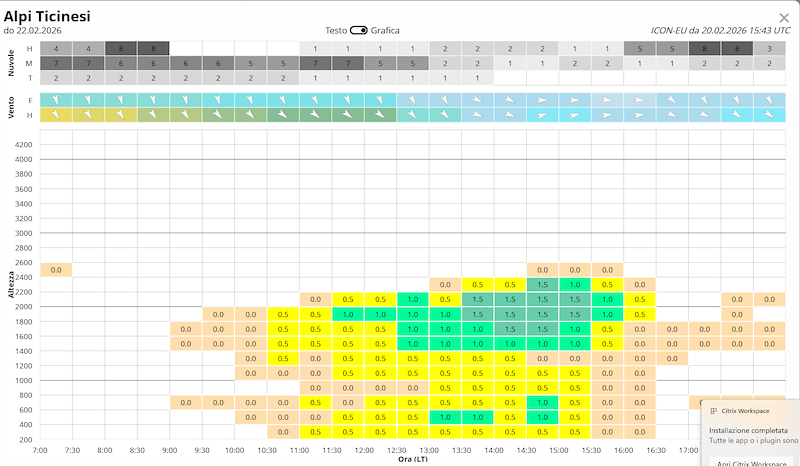Click the 1.0 cell at 13:00, 400–600 row

click(445, 418)
